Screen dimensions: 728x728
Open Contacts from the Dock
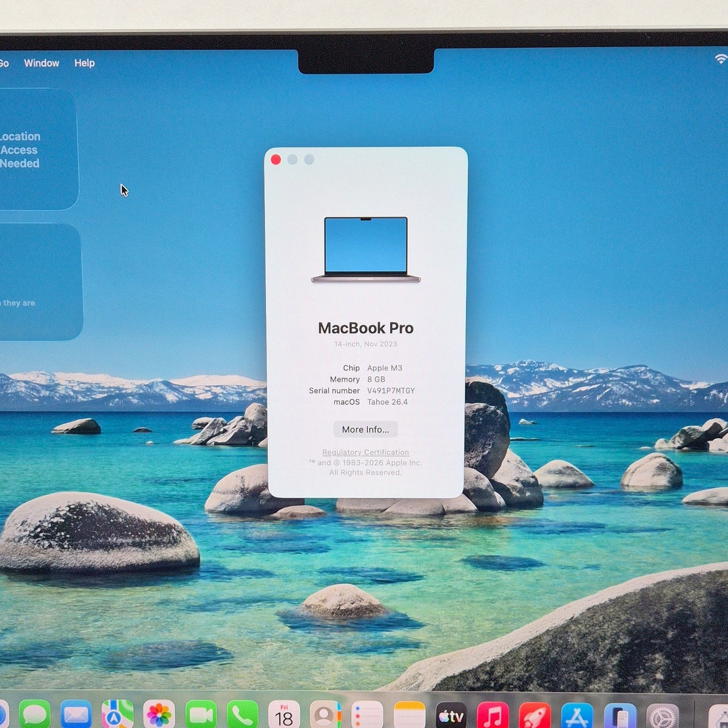coord(326,715)
